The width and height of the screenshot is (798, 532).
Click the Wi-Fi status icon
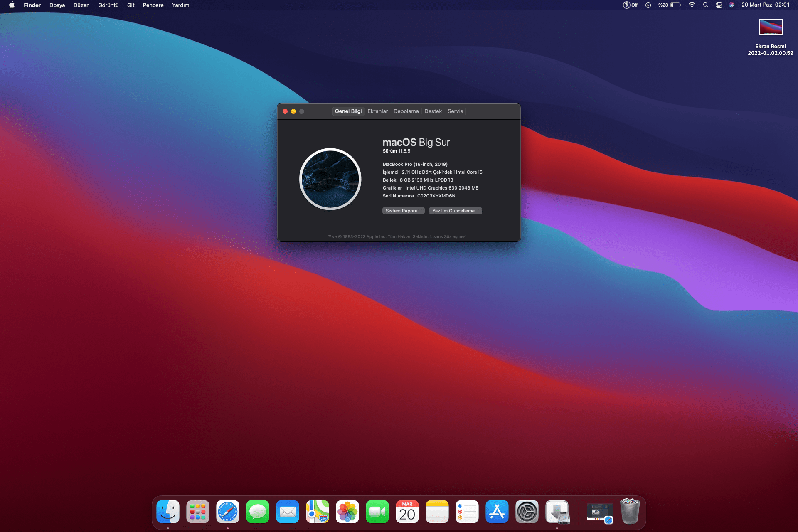692,5
